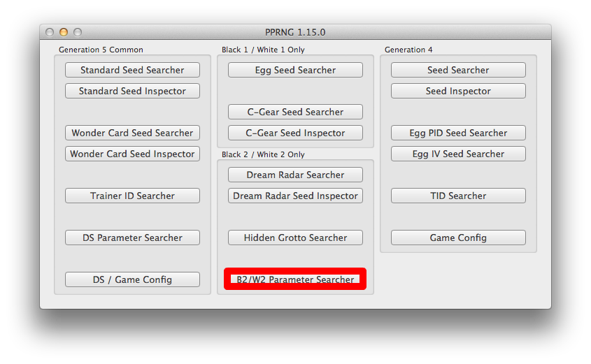Launch the Egg Seed Searcher
Screen dimensions: 591x364
pos(295,70)
